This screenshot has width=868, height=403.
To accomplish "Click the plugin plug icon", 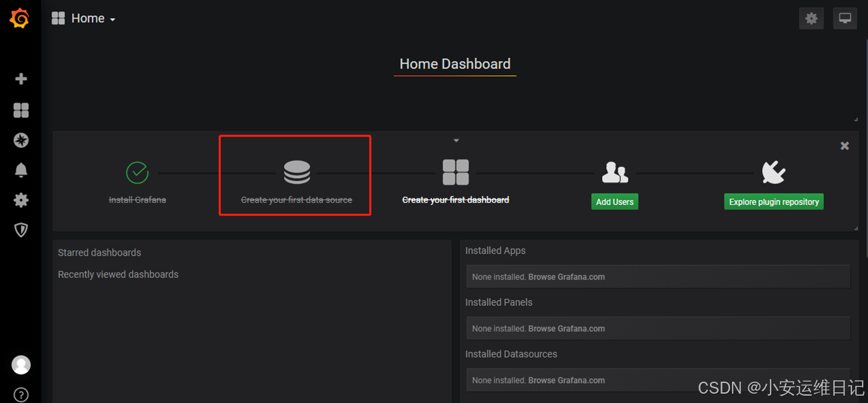I will point(774,172).
